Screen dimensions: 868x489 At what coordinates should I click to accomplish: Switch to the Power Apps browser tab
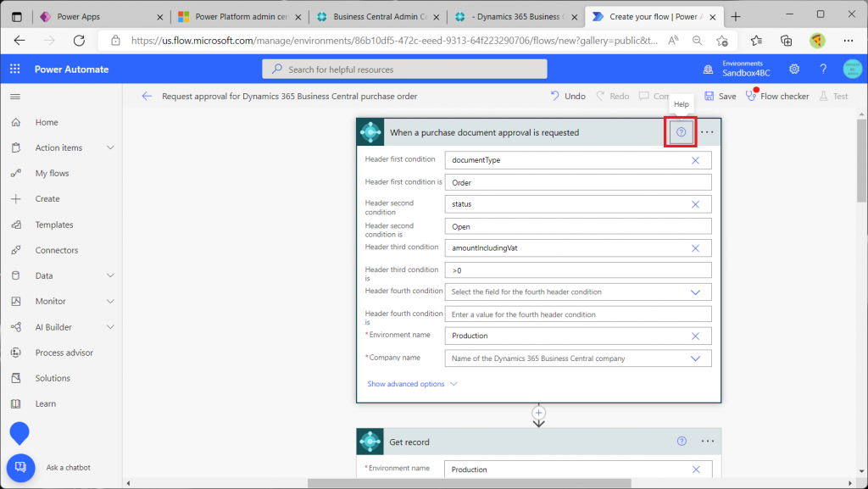point(102,17)
